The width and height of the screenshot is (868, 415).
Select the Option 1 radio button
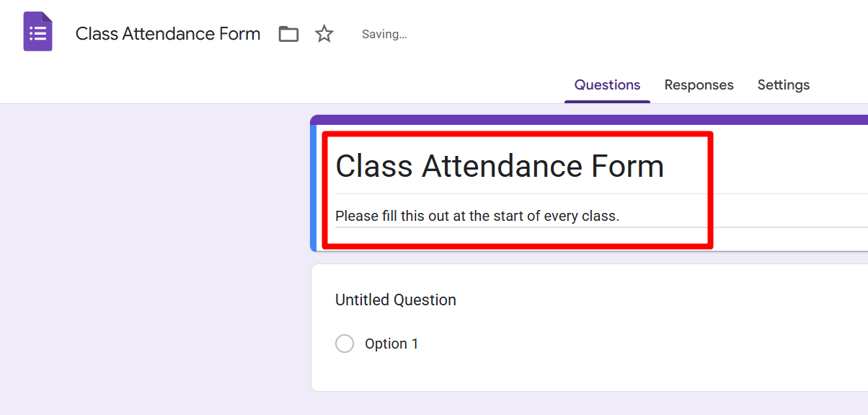pos(345,344)
